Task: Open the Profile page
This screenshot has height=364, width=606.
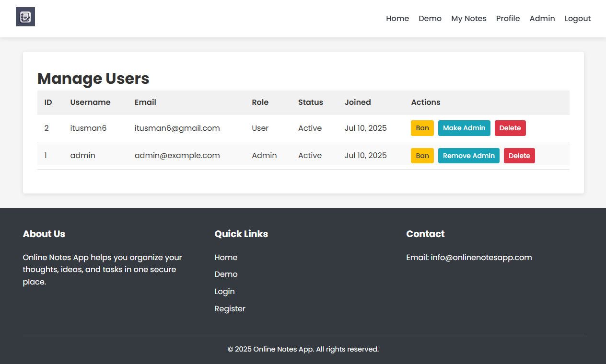Action: coord(508,19)
